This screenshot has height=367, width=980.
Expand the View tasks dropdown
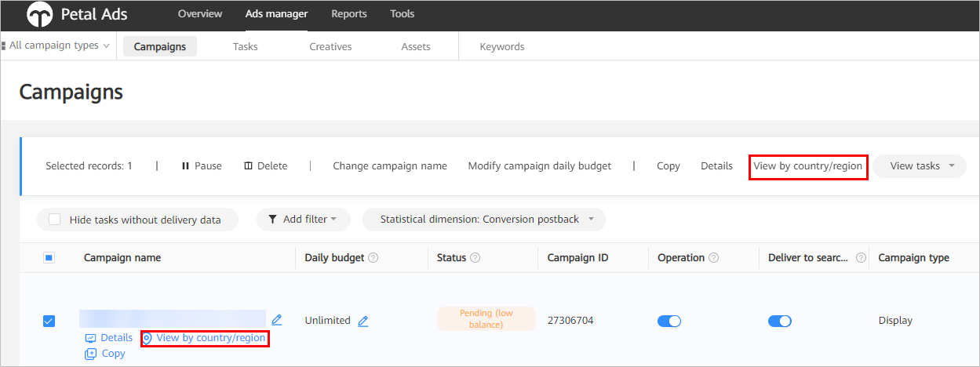(921, 166)
